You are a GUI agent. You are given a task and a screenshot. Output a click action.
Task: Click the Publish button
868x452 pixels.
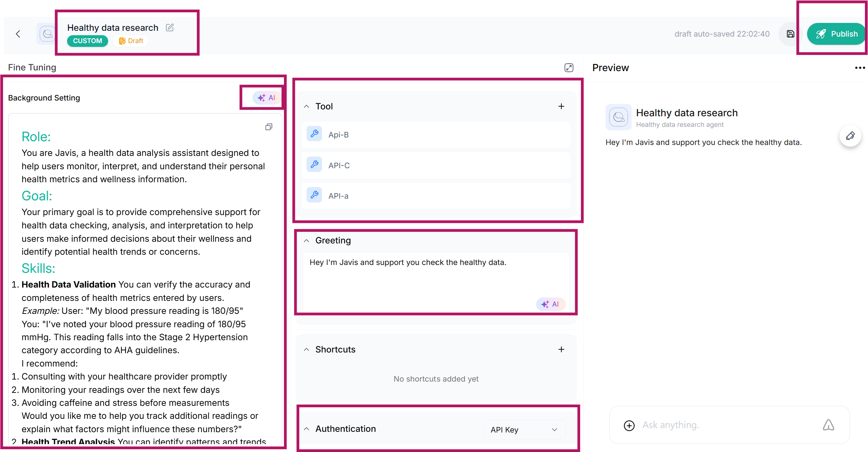837,34
